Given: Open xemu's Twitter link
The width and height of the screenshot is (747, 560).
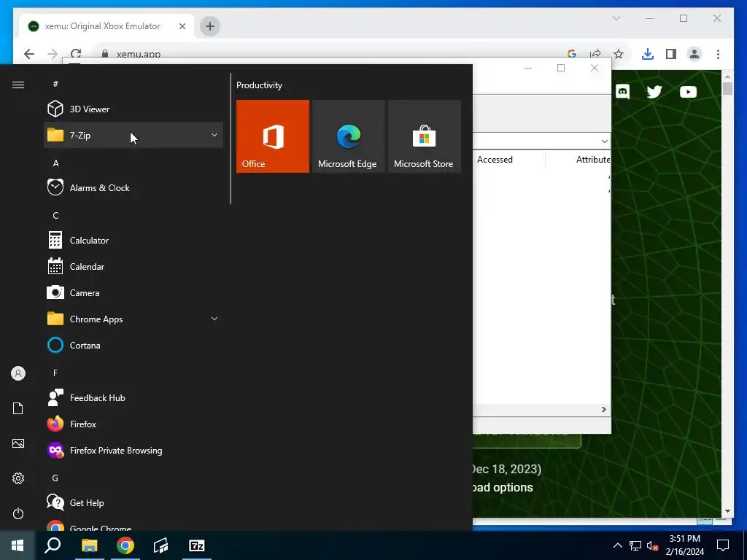Looking at the screenshot, I should (654, 91).
